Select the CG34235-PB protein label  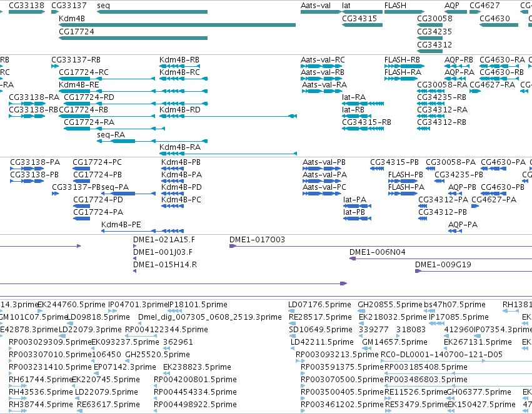click(459, 175)
